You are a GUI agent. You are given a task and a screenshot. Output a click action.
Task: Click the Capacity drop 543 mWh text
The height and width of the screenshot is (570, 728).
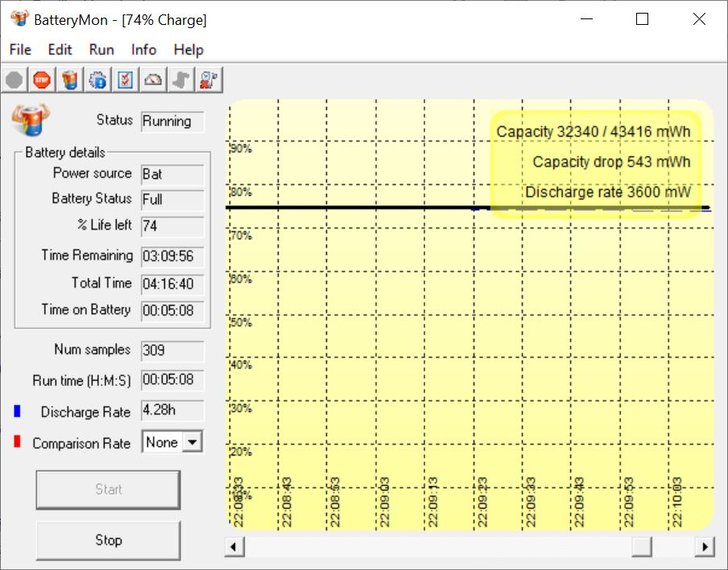[x=611, y=162]
